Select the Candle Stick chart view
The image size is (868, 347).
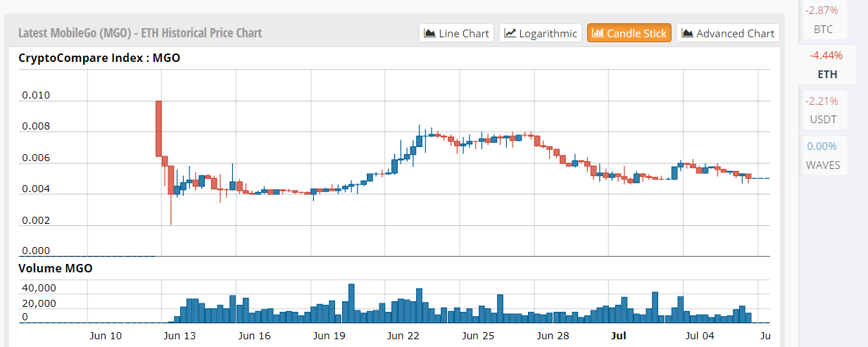click(x=629, y=33)
